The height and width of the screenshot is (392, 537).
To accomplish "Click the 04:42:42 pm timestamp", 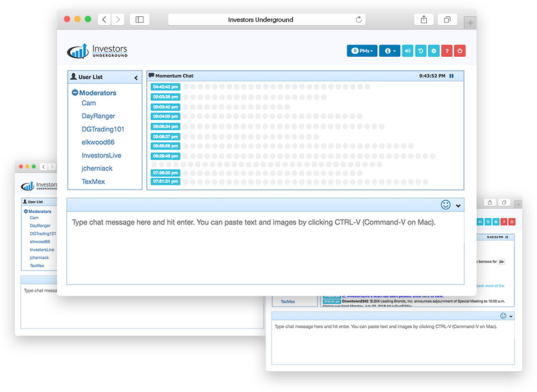I will coord(165,87).
